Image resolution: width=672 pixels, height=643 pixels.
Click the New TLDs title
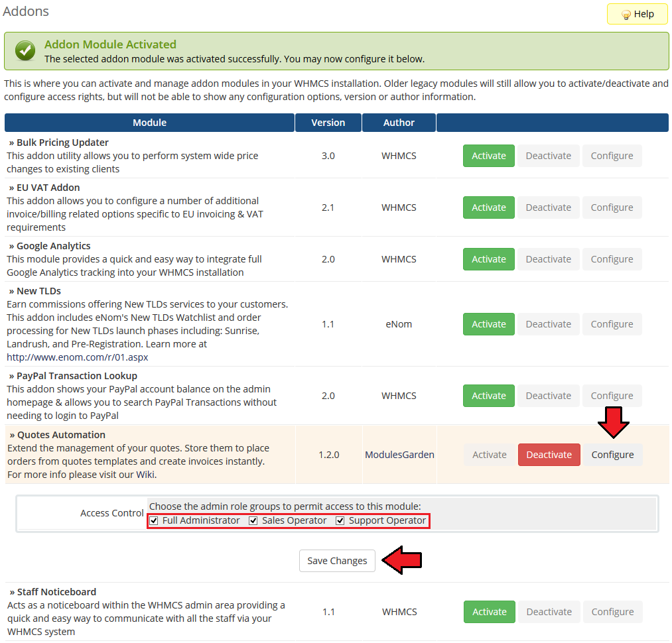pyautogui.click(x=38, y=291)
